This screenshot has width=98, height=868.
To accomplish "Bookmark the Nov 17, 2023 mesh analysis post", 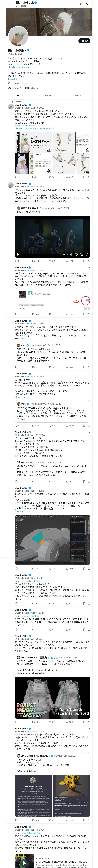I will (84, 568).
